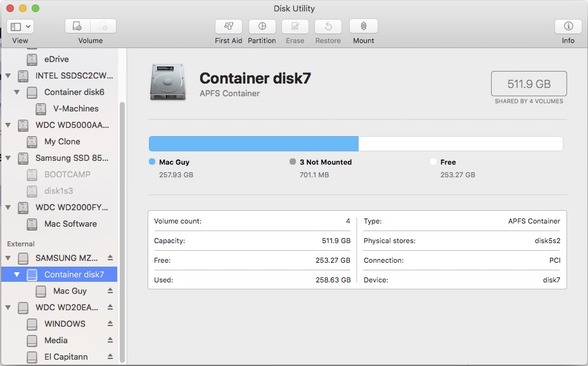Click the Device value disk7
The width and height of the screenshot is (588, 366).
pyautogui.click(x=552, y=280)
